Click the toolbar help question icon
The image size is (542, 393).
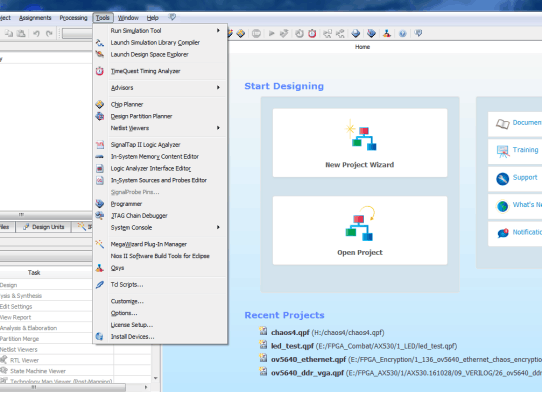402,34
